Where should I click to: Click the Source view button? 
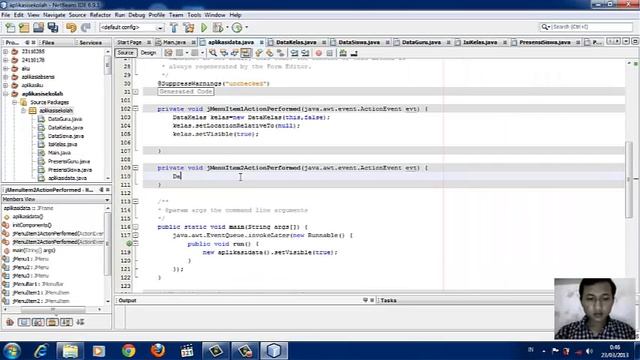point(125,53)
